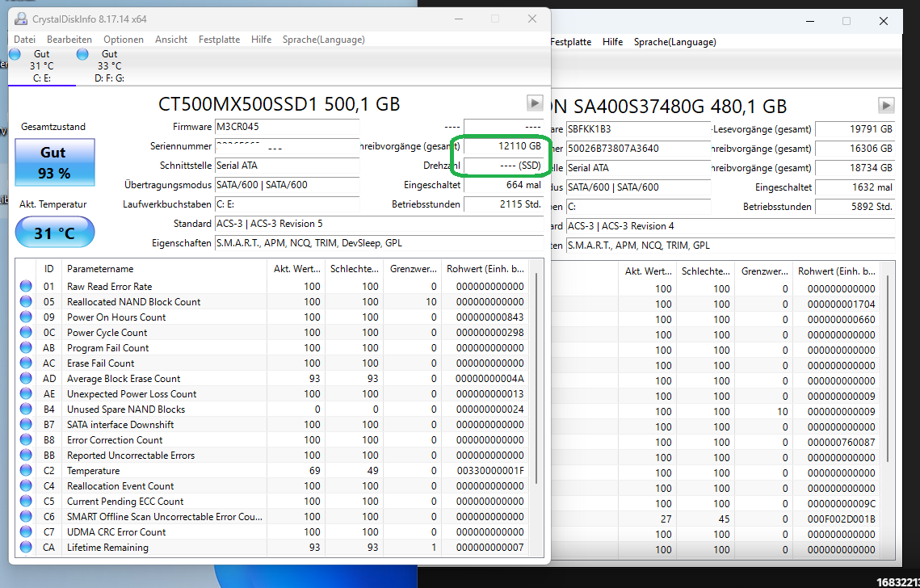Click the Power On Hours Count status orb

pos(26,317)
